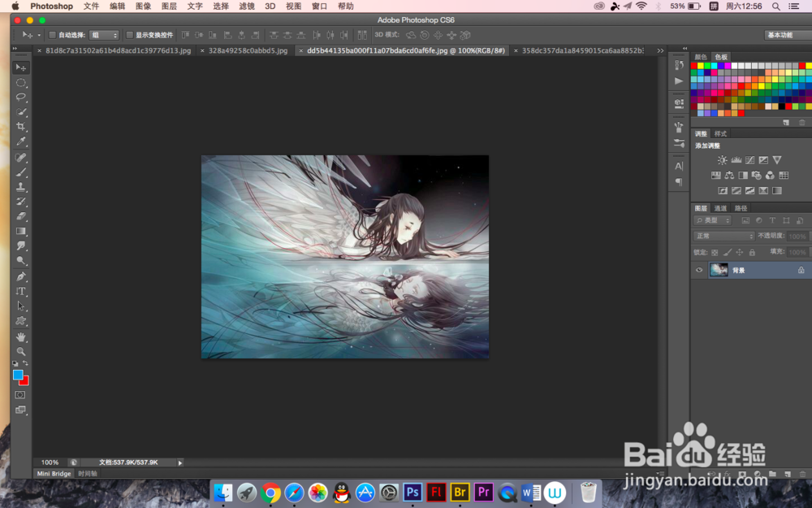This screenshot has height=508, width=812.
Task: Select the Dodge tool
Action: coord(21,260)
